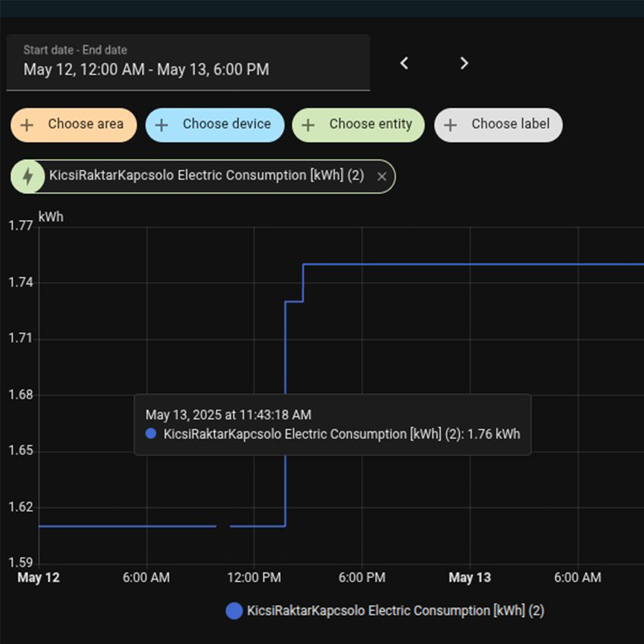
Task: Click the 6:00 PM x-axis label
Action: pos(362,578)
